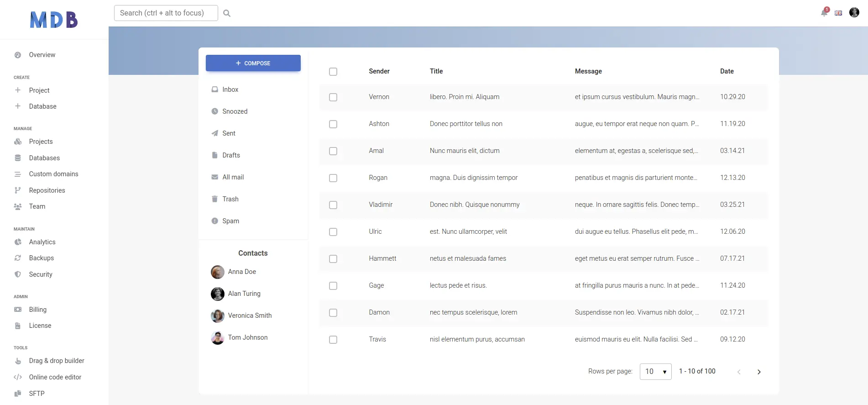Click the Trash bin icon
Image resolution: width=868 pixels, height=405 pixels.
point(214,199)
